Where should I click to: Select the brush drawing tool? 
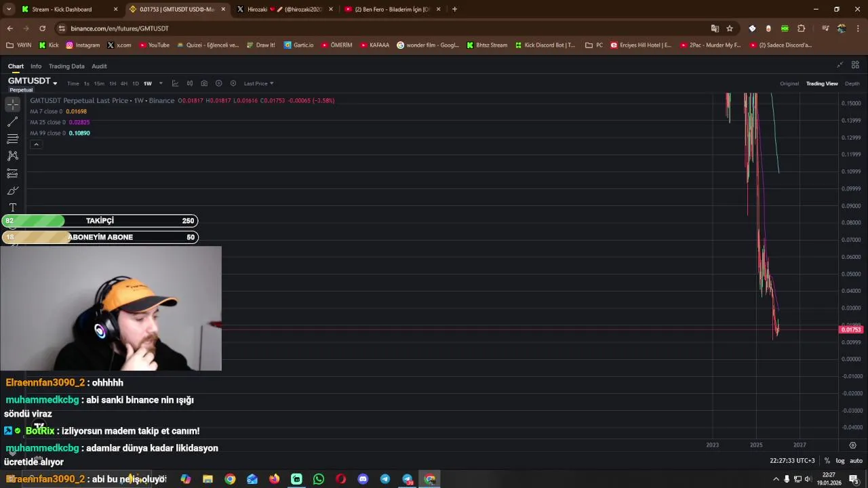click(x=12, y=190)
